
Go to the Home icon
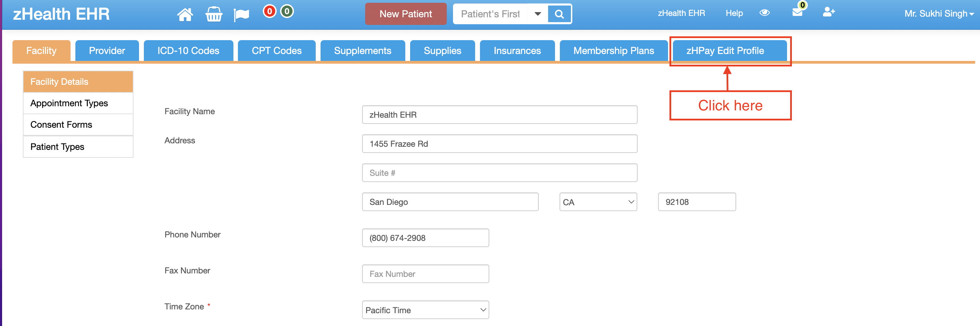185,15
